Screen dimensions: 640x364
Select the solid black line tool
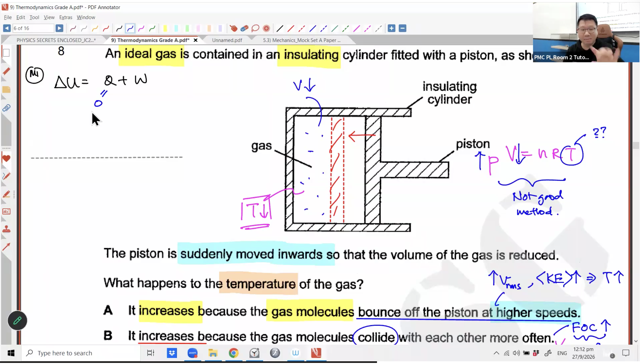pos(280,28)
